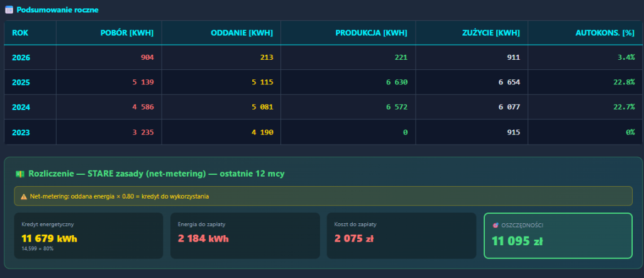The image size is (644, 278).
Task: Click the calendar icon beside Podsumowanie roczne
Action: tap(9, 10)
